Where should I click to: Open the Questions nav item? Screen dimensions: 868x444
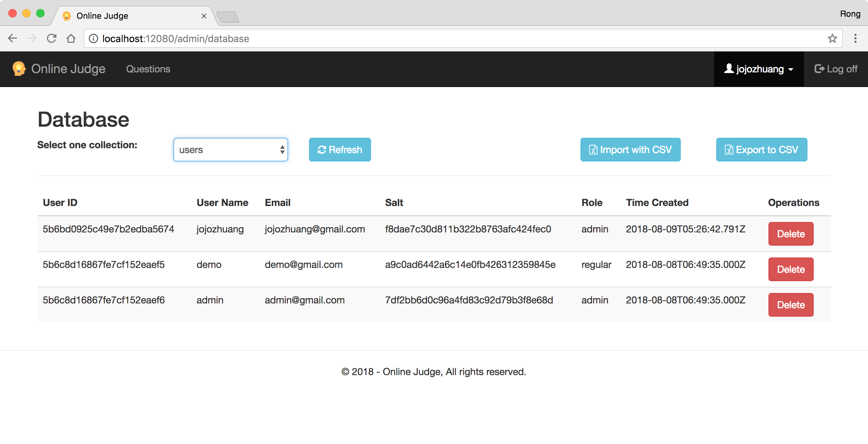tap(148, 69)
